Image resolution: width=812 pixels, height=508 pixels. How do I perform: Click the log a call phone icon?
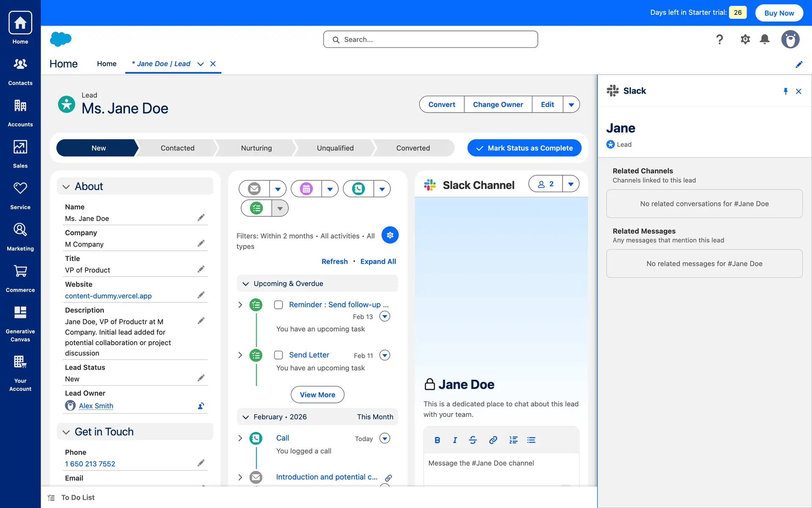coord(358,189)
